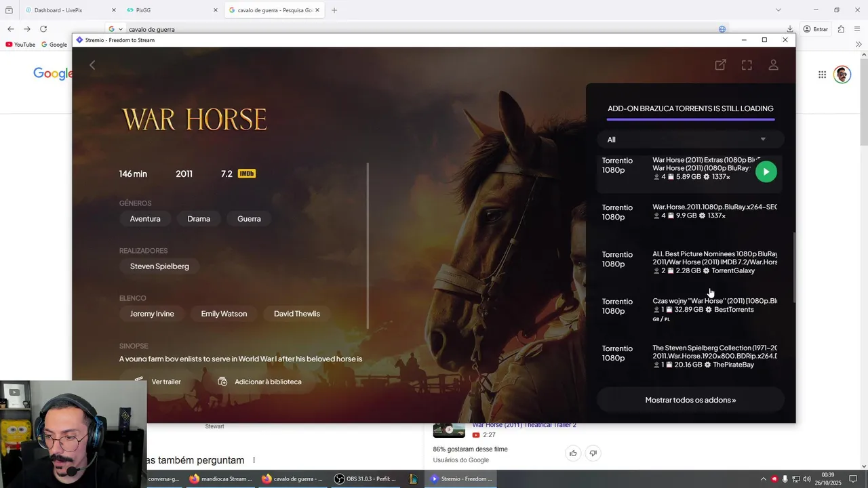Close the PixGG tab
Viewport: 868px width, 488px height.
click(x=216, y=10)
